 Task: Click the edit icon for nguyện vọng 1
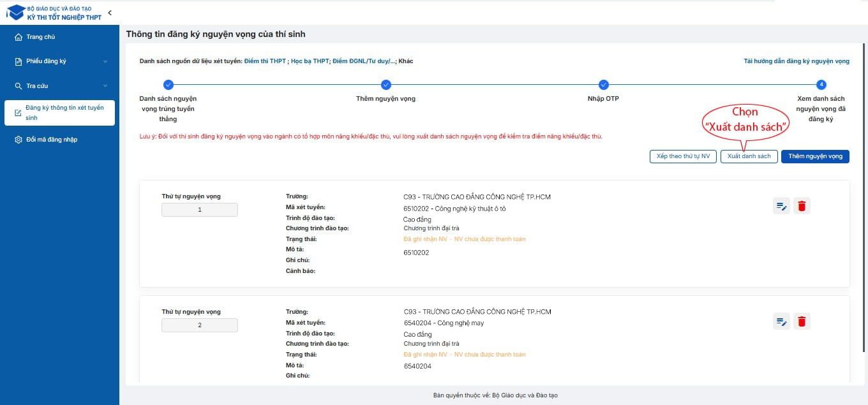(x=781, y=206)
